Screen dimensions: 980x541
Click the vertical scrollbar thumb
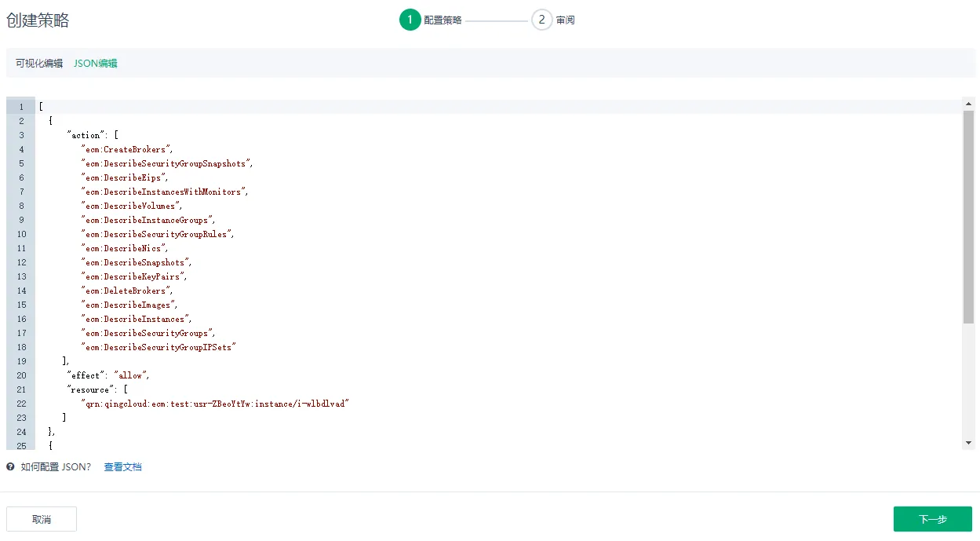968,216
